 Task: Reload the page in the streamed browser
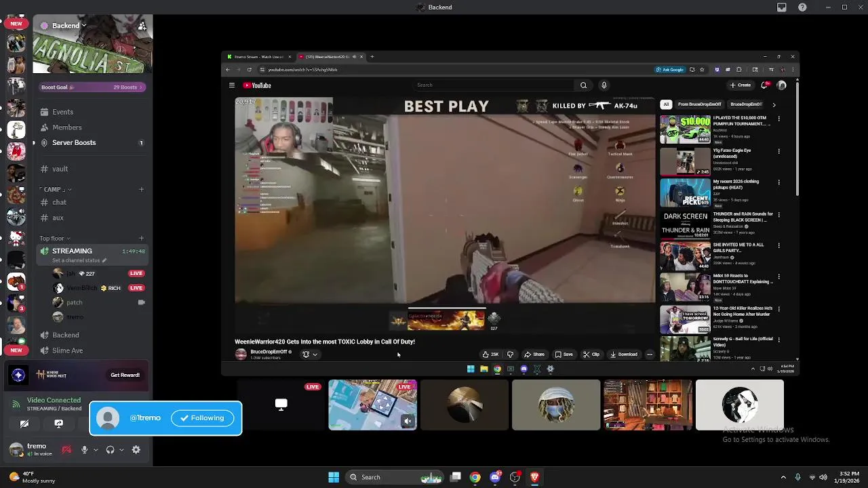[x=249, y=70]
